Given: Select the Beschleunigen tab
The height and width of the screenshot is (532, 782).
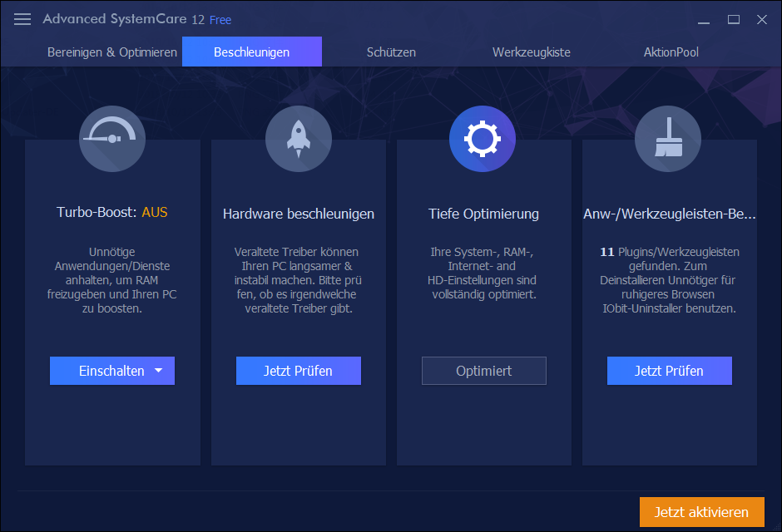Looking at the screenshot, I should pyautogui.click(x=252, y=52).
